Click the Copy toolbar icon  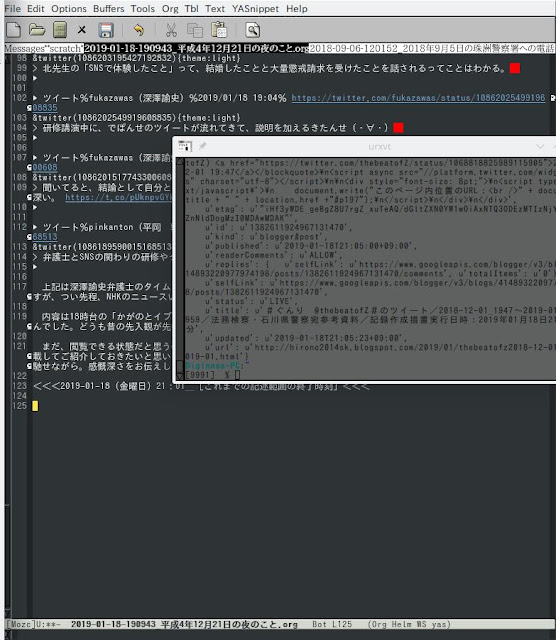tap(195, 30)
